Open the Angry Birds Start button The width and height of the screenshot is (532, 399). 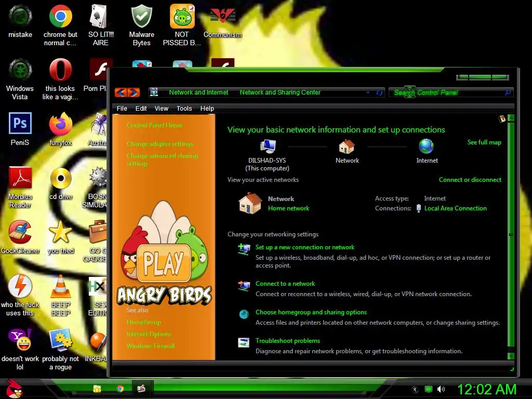tap(14, 389)
